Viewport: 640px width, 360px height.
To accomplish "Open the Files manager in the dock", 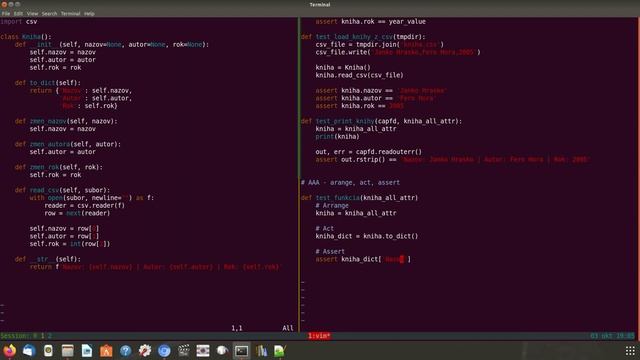I will tap(67, 351).
